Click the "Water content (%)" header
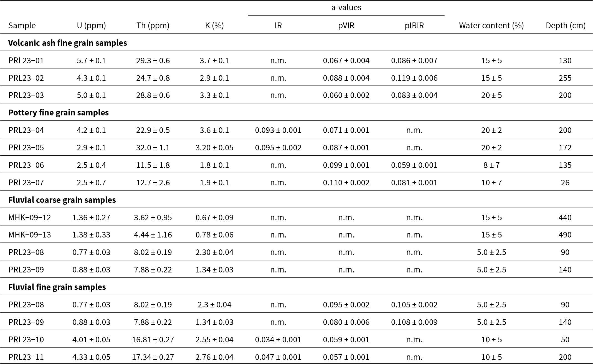 pyautogui.click(x=491, y=26)
